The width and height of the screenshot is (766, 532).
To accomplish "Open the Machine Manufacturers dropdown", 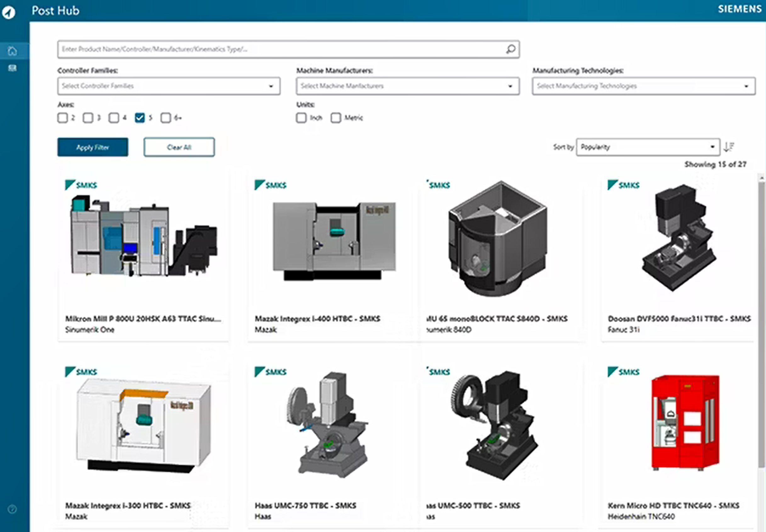I will (x=408, y=86).
